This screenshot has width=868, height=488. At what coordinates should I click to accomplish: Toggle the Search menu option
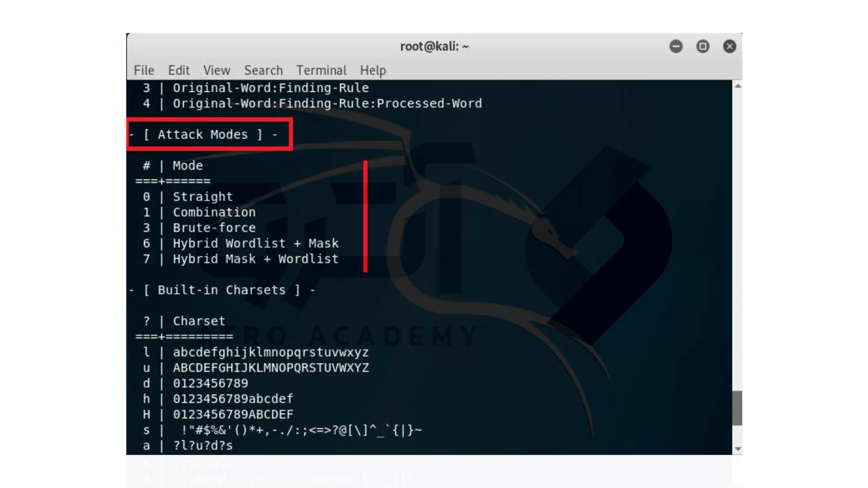click(263, 70)
